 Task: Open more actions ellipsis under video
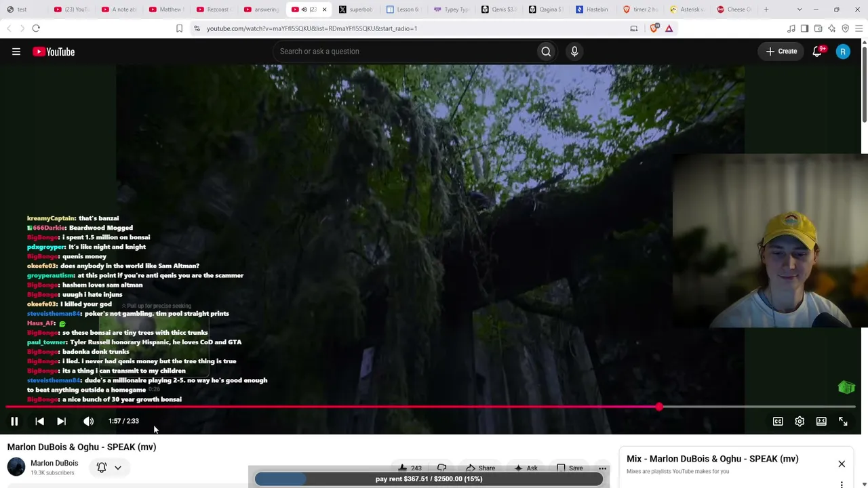pos(602,468)
